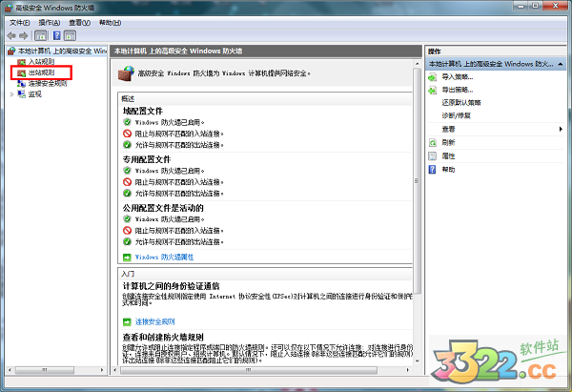The image size is (572, 392).
Task: Click 导出策略 in the actions pane
Action: [x=458, y=90]
